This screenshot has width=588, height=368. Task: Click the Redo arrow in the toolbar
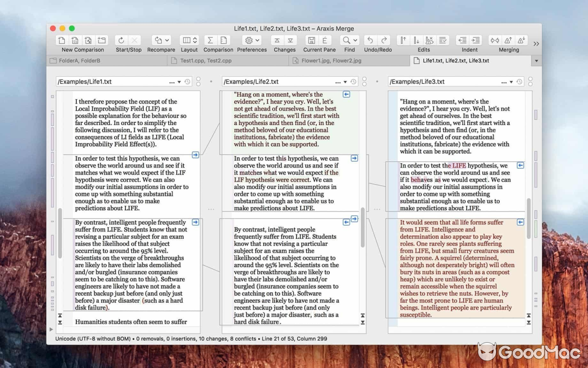(x=384, y=40)
